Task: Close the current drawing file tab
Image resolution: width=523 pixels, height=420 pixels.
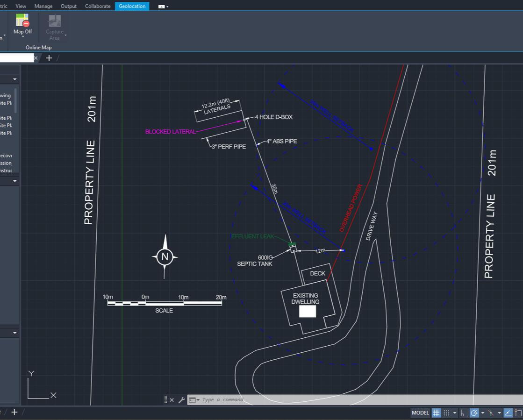Action: 36,58
